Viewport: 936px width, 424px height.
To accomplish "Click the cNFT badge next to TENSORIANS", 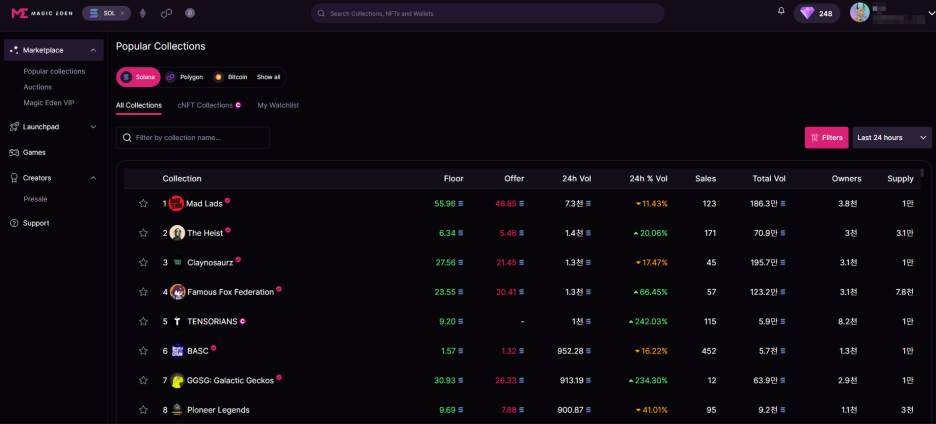I will tap(242, 321).
